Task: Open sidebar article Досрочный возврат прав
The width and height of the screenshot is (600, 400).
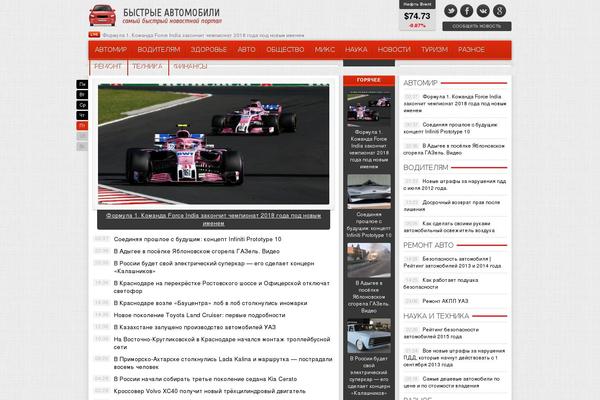Action: tap(452, 206)
